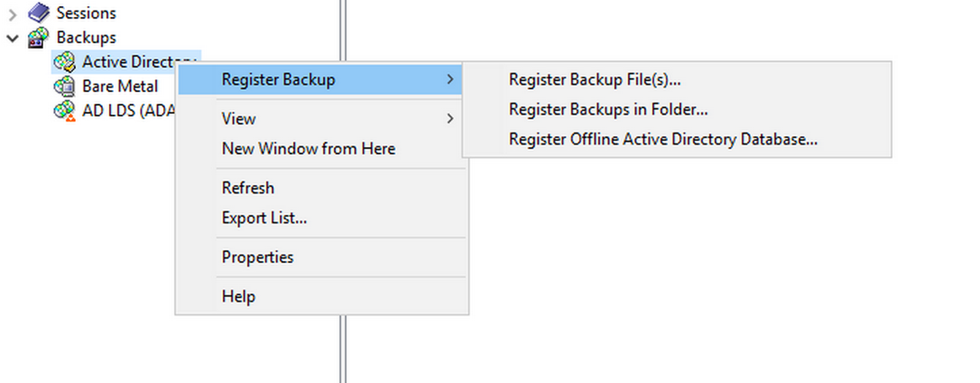Open the View submenu arrow
This screenshot has height=383, width=980.
[x=450, y=119]
